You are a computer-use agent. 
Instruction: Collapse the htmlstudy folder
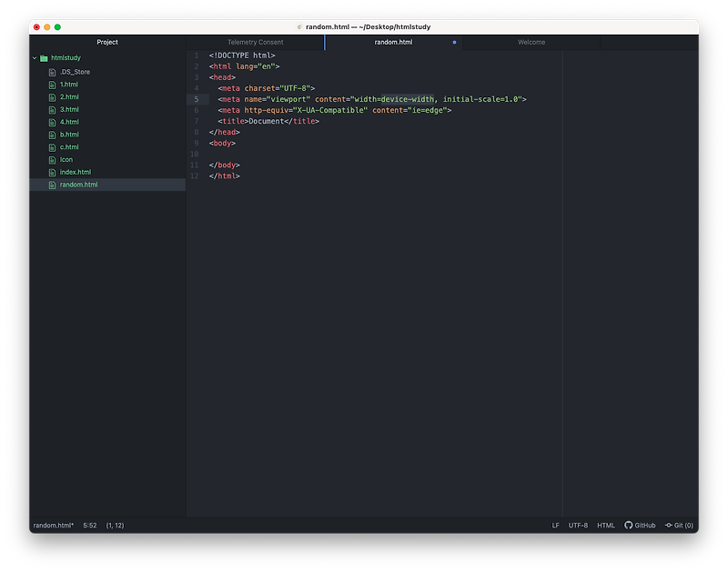pos(34,57)
